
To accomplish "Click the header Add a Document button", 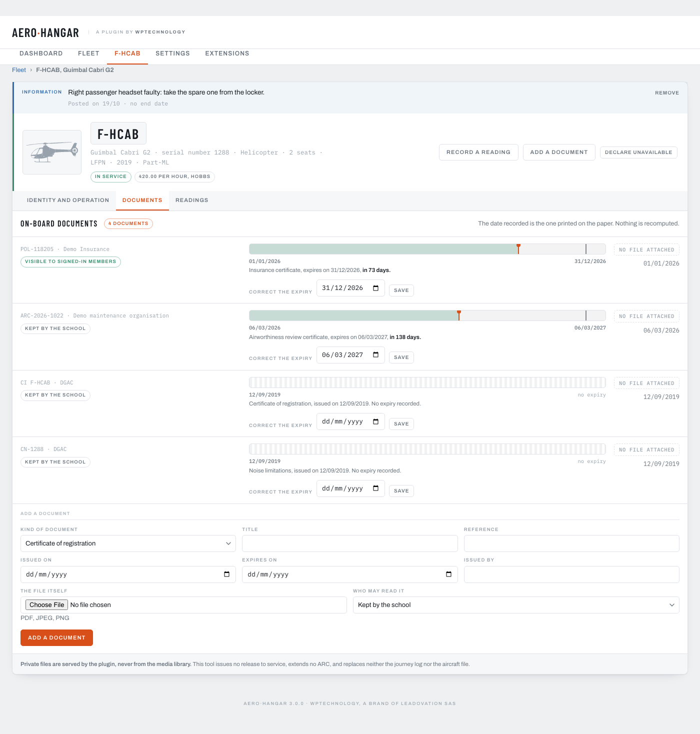I will coord(559,152).
